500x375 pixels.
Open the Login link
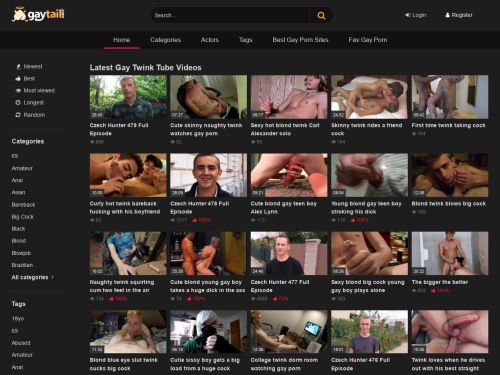pos(415,15)
